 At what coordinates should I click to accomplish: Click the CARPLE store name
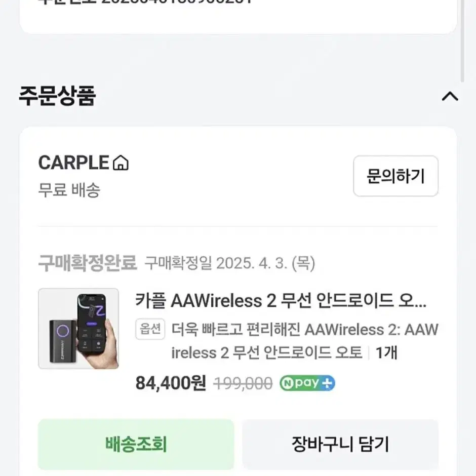pyautogui.click(x=74, y=162)
